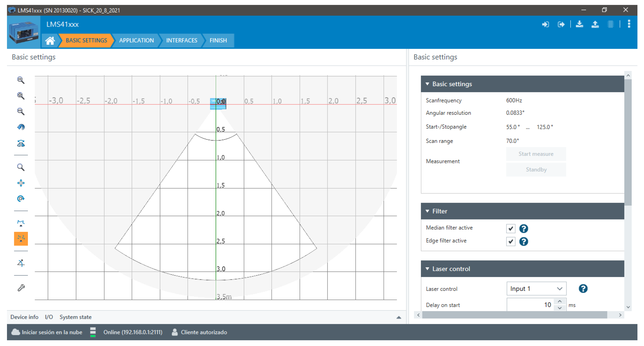Switch to the INTERFACES step
Image resolution: width=644 pixels, height=346 pixels.
coord(182,40)
